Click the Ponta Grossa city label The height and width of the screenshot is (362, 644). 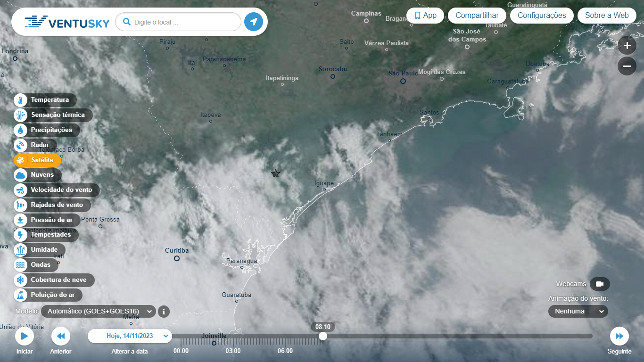click(100, 219)
